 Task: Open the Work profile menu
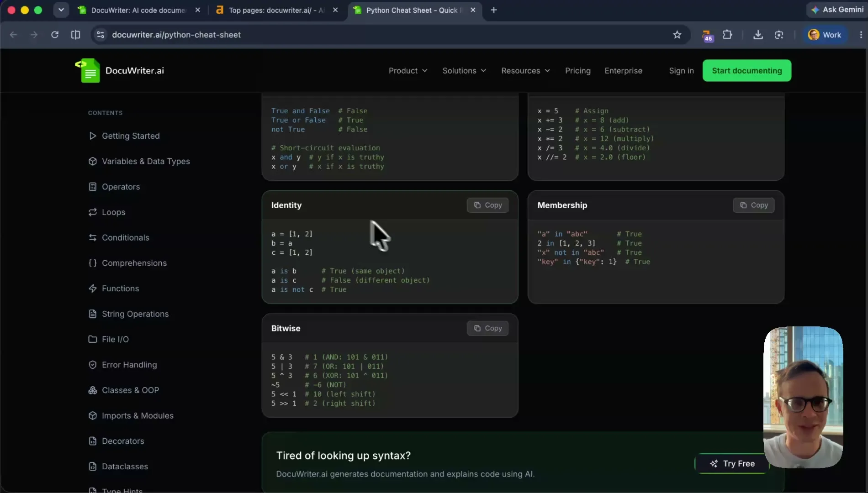(x=825, y=35)
